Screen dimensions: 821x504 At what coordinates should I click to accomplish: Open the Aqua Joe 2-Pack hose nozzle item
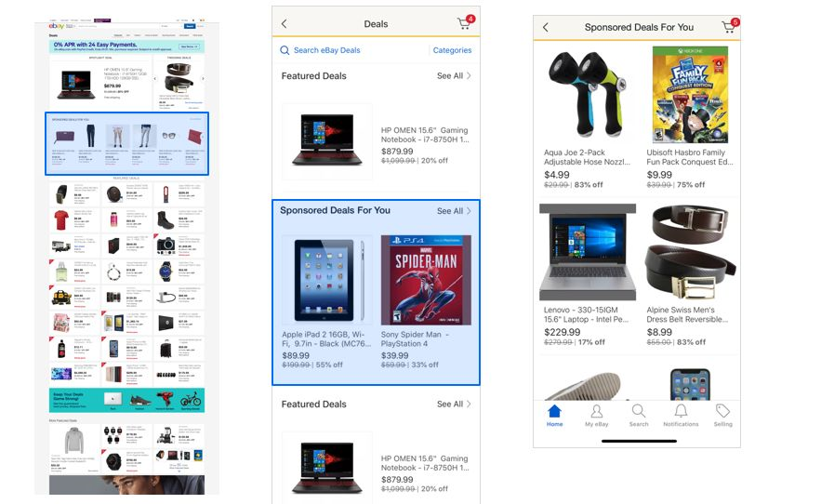point(587,118)
